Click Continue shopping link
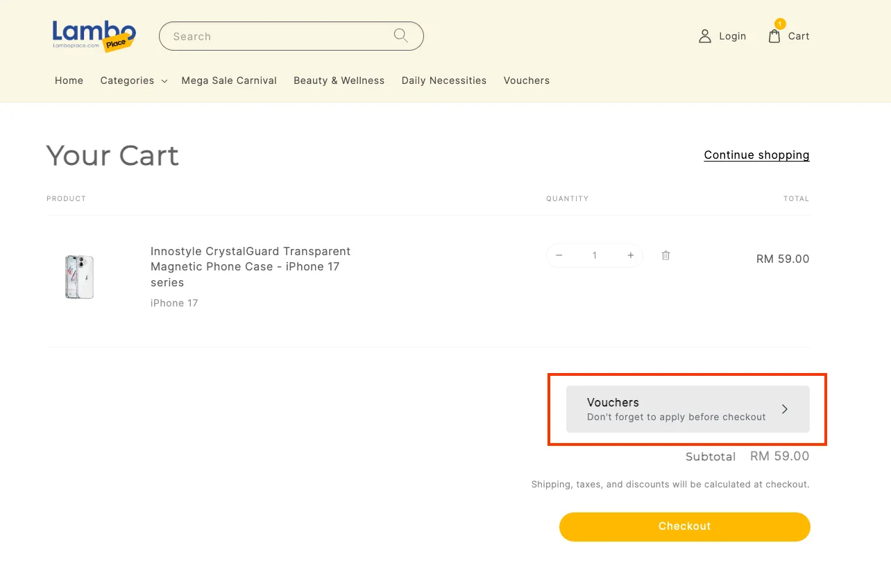The image size is (891, 588). [x=757, y=155]
